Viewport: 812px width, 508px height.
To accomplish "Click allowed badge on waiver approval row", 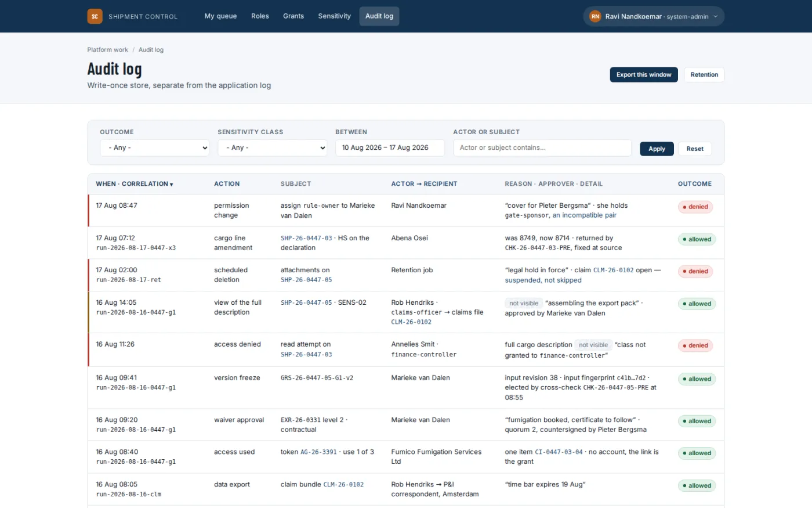I will click(697, 421).
